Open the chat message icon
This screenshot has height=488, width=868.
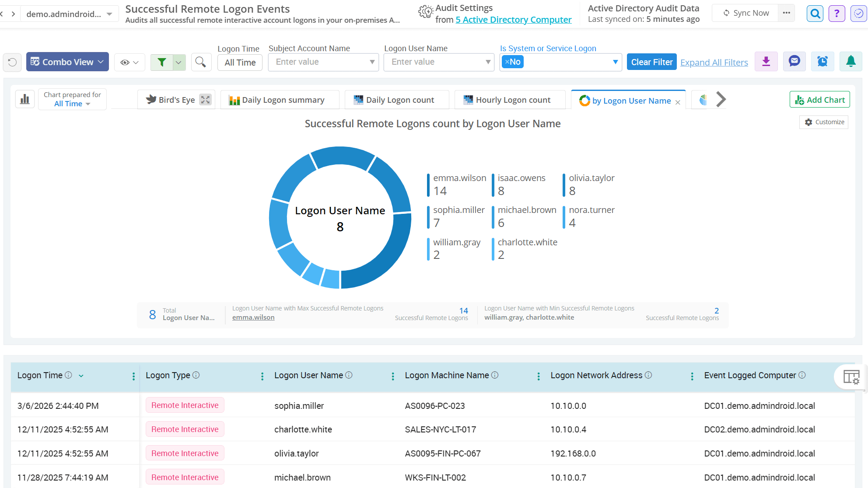794,62
